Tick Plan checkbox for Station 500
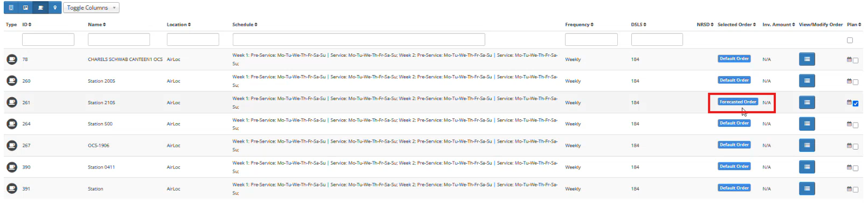868x203 pixels. 856,125
